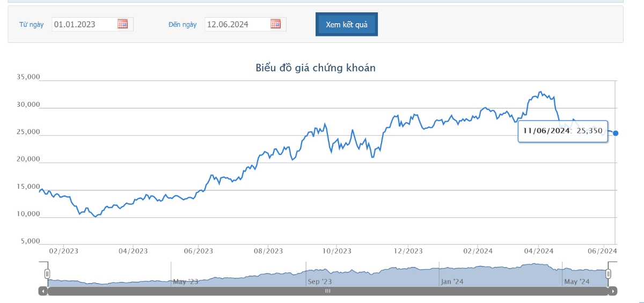Open the Đến ngày calendar picker icon
Viewport: 644px width, 303px height.
(276, 24)
